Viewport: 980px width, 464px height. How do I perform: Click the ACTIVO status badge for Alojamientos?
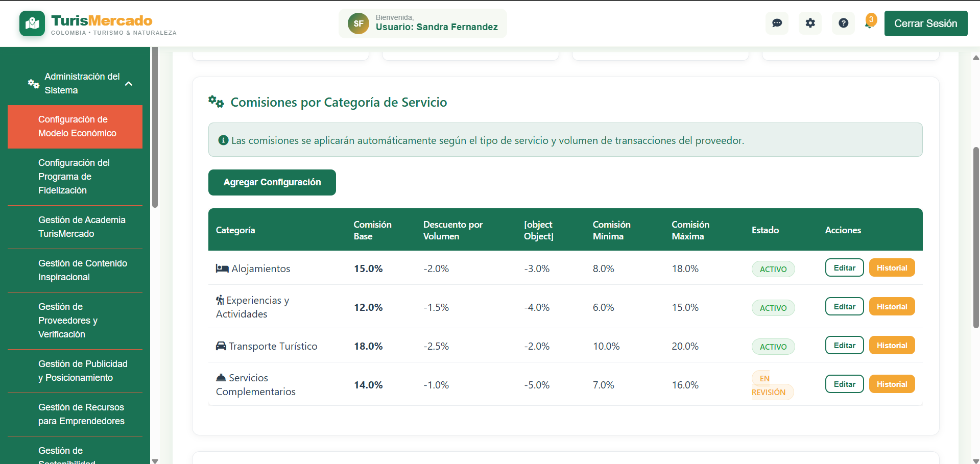pos(773,269)
